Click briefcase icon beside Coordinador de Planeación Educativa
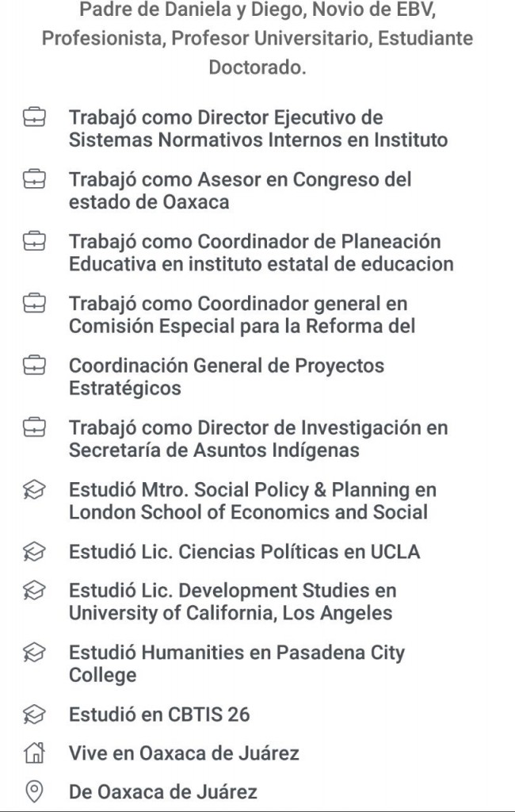Screen dimensions: 515x812 pos(34,241)
